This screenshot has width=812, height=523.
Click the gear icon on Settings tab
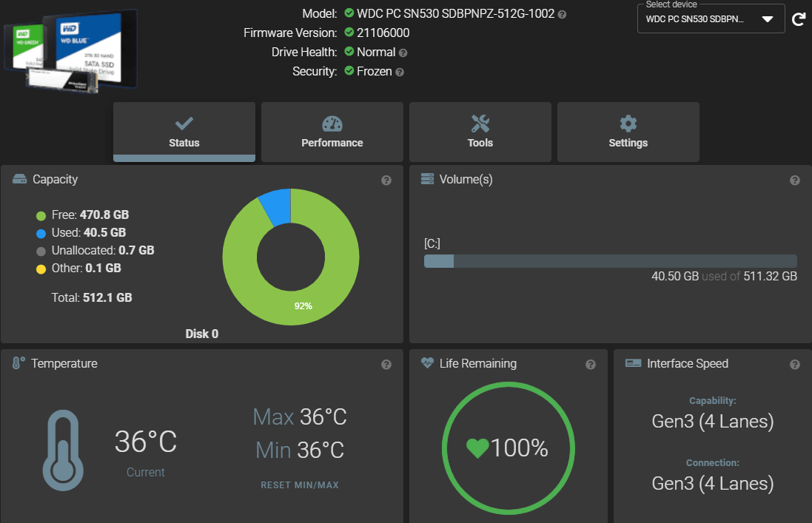coord(628,124)
